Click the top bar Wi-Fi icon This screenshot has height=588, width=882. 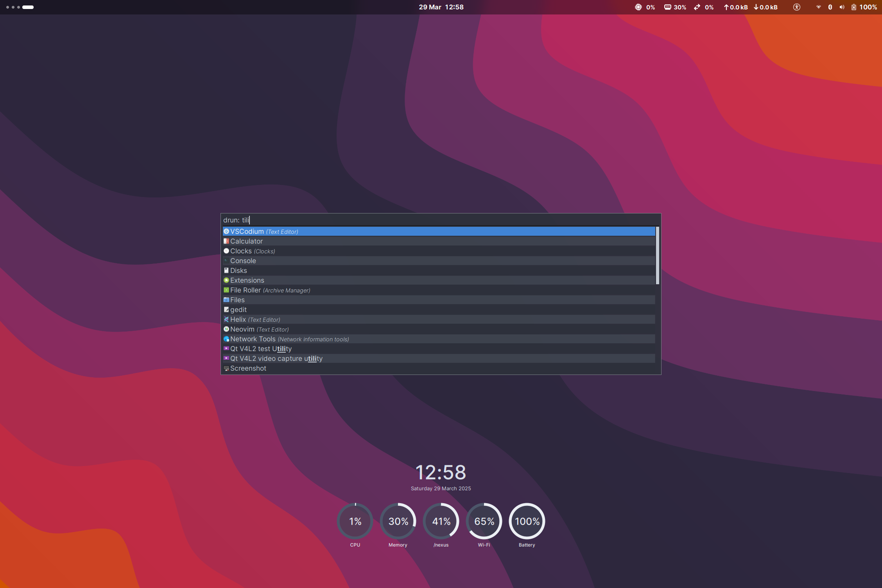click(x=818, y=7)
